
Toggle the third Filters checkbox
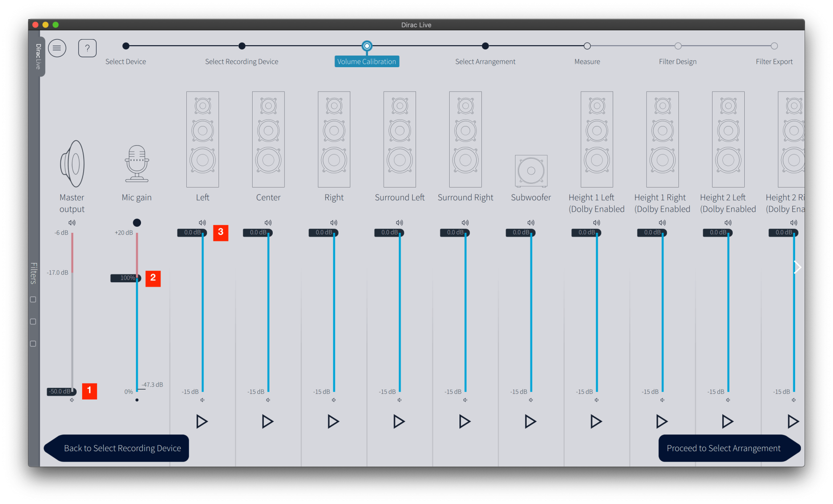coord(33,344)
